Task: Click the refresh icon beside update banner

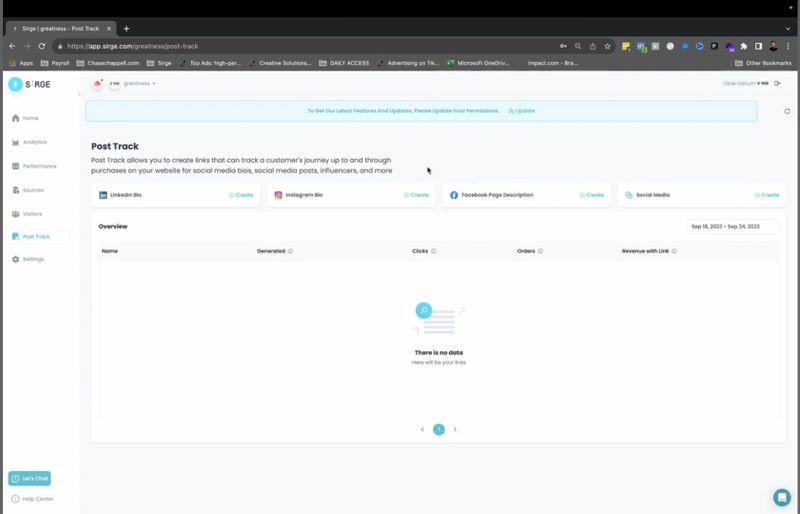Action: 787,111
